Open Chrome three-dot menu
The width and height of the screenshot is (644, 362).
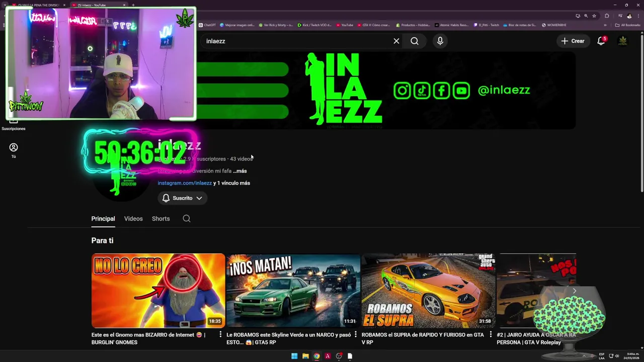(638, 16)
